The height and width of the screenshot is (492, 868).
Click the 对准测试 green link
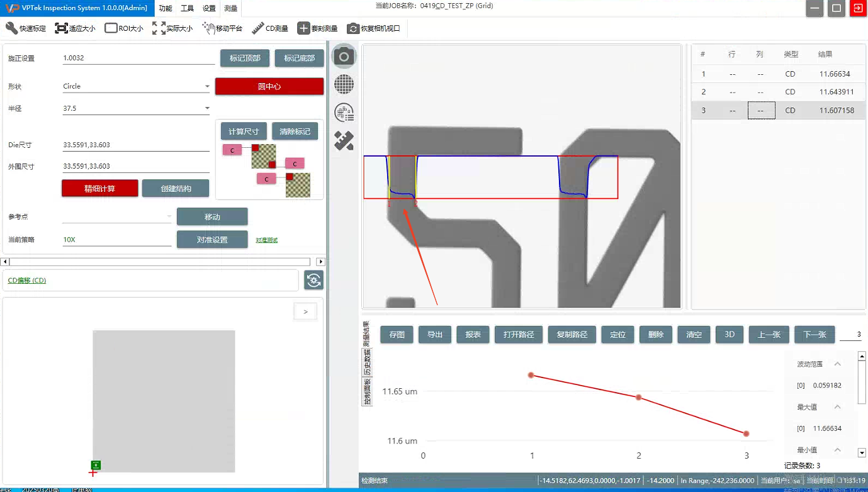pyautogui.click(x=266, y=240)
